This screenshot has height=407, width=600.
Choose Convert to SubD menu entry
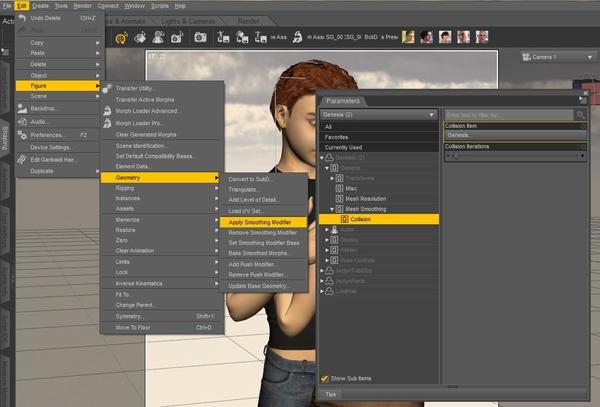pyautogui.click(x=263, y=179)
